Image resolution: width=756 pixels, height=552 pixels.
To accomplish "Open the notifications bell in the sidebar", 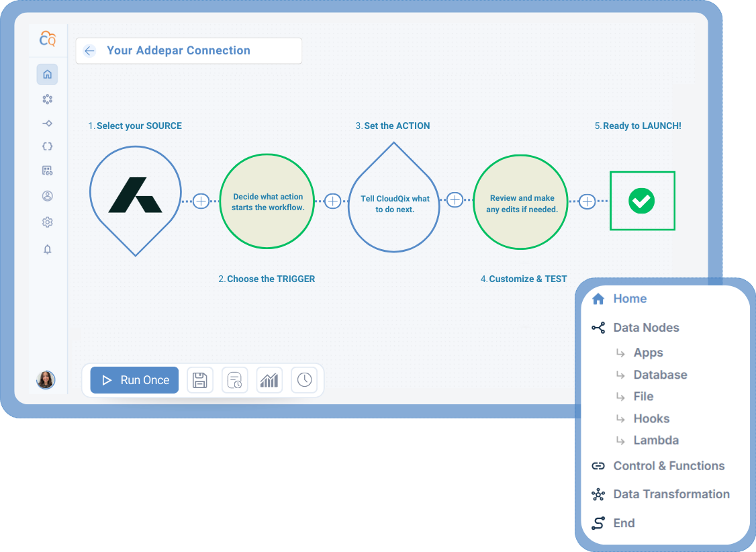I will [x=47, y=249].
